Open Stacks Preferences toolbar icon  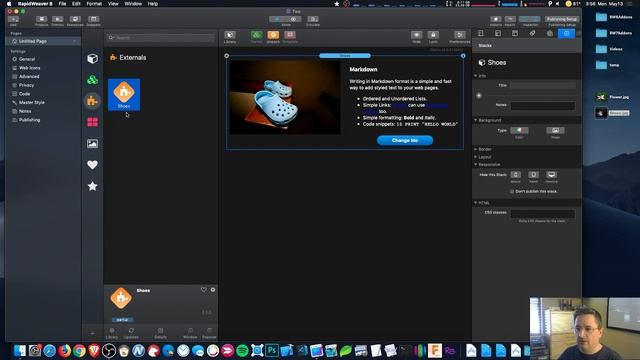click(460, 35)
